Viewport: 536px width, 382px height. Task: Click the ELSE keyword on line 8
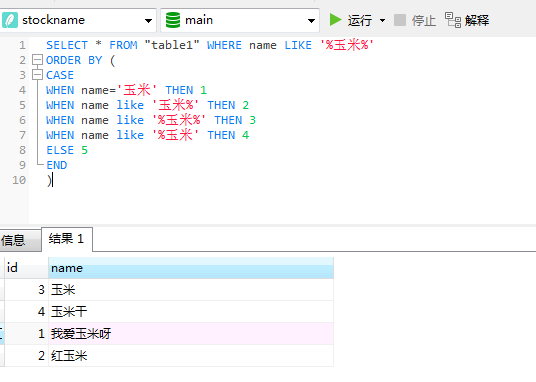(60, 150)
